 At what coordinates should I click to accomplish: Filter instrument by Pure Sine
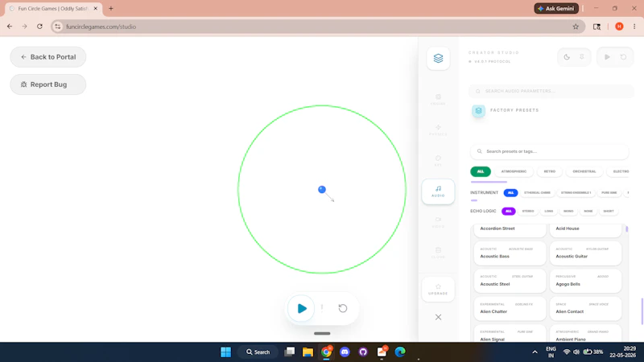[609, 193]
